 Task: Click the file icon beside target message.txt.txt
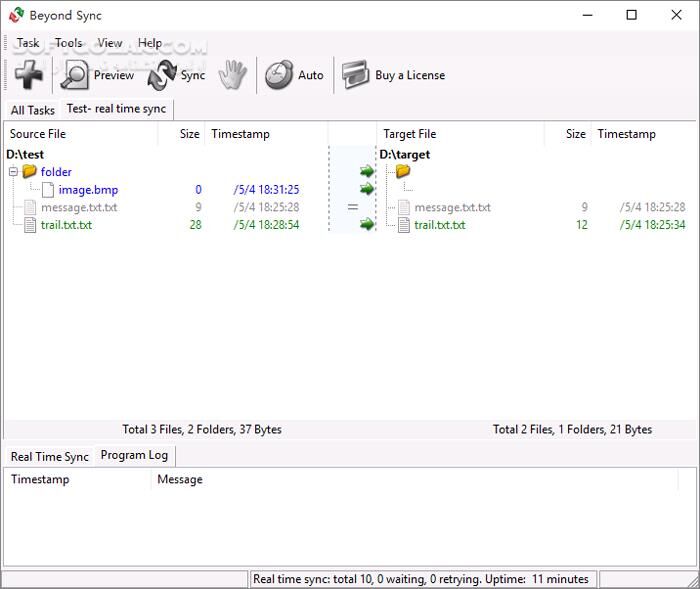[x=404, y=207]
